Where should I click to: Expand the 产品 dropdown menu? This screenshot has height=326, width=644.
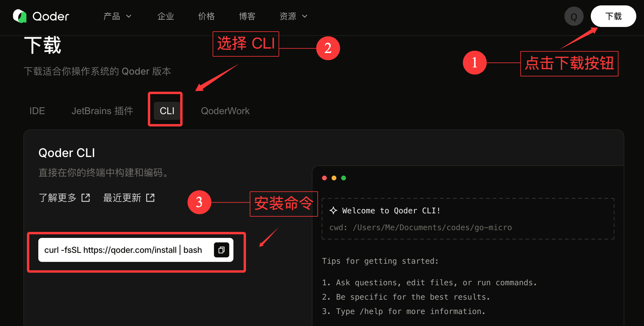(117, 16)
